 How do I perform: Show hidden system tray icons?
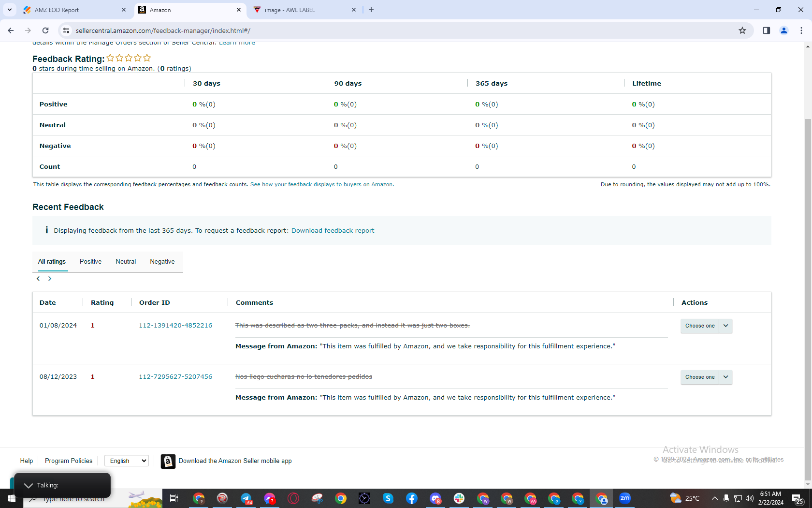pyautogui.click(x=714, y=498)
